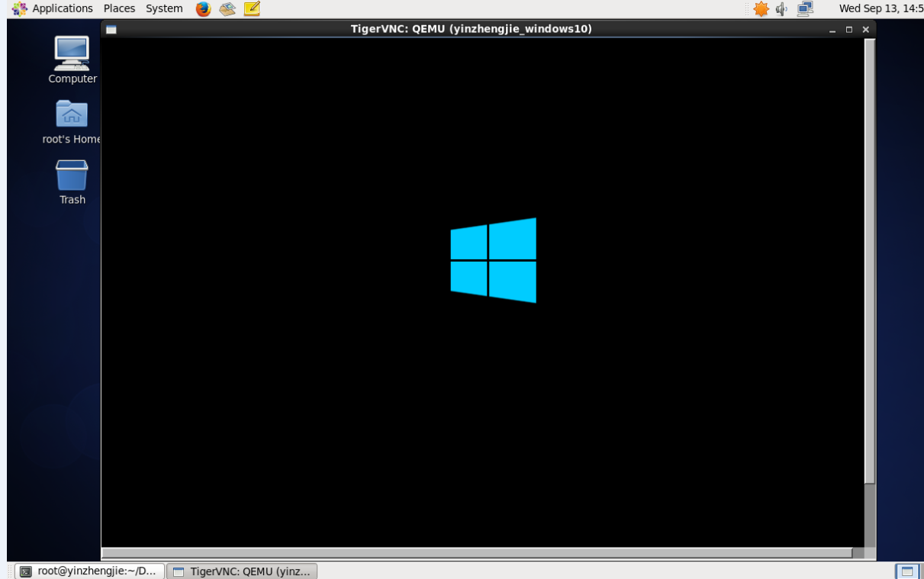This screenshot has height=579, width=924.
Task: Click the Windows logo in the VNC display
Action: (493, 260)
